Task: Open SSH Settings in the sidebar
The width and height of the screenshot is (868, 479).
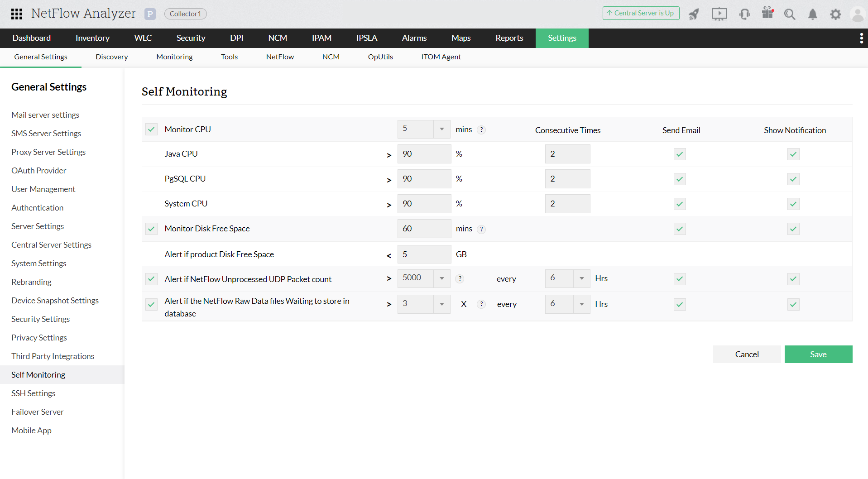Action: 34,393
